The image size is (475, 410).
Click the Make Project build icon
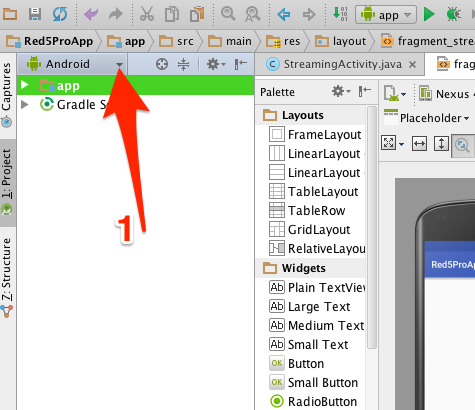(x=340, y=14)
